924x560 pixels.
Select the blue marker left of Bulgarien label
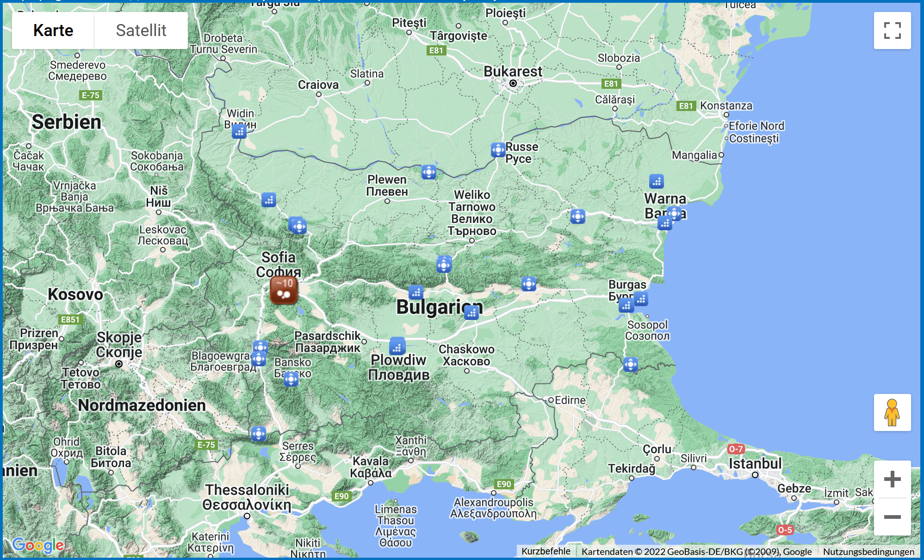pos(416,292)
